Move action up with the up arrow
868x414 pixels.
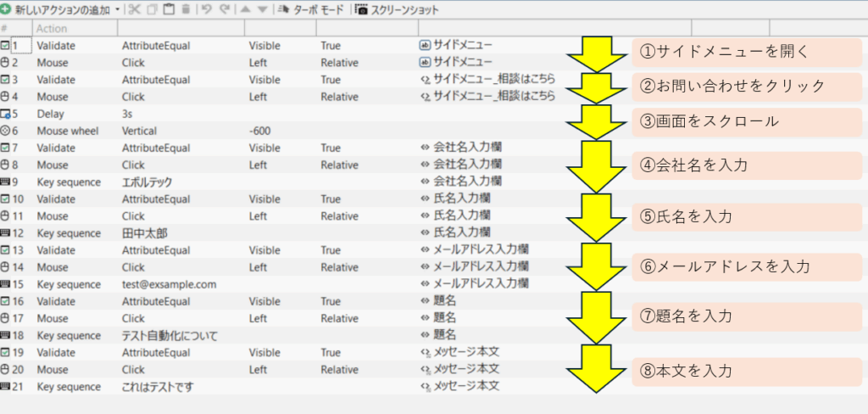[x=246, y=9]
